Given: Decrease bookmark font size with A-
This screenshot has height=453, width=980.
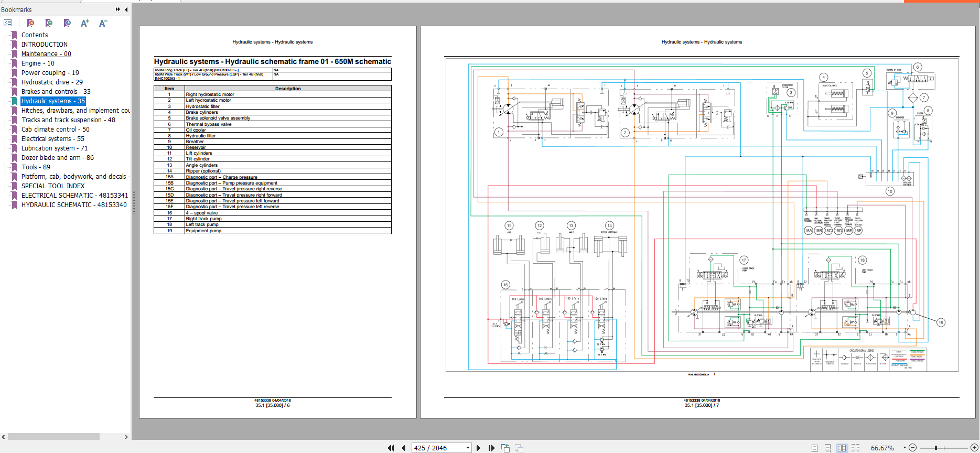Looking at the screenshot, I should 103,23.
